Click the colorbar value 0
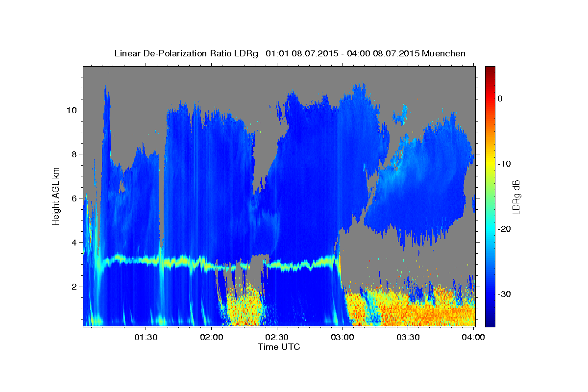This screenshot has width=588, height=392. [x=500, y=98]
